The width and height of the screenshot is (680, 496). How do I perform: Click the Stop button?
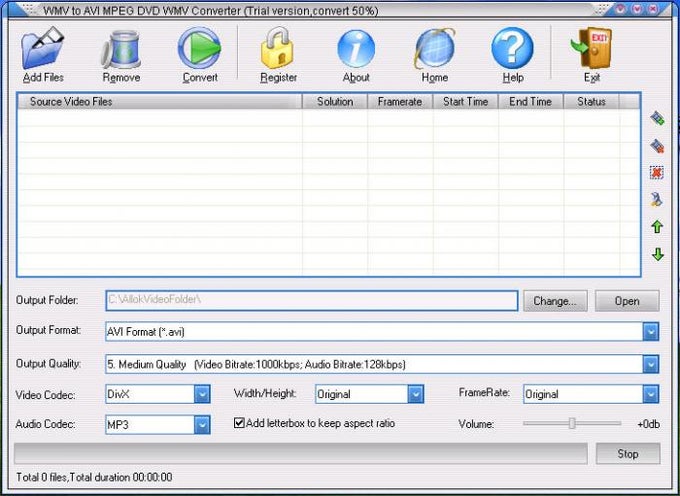pos(628,454)
